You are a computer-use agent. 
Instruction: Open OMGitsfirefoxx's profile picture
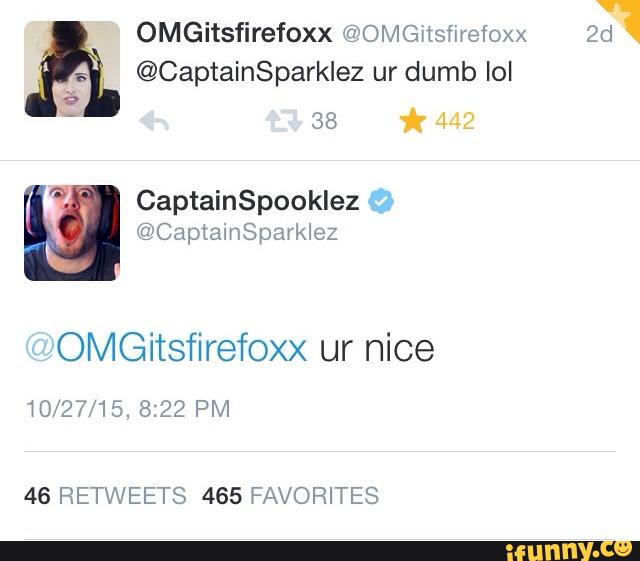72,69
